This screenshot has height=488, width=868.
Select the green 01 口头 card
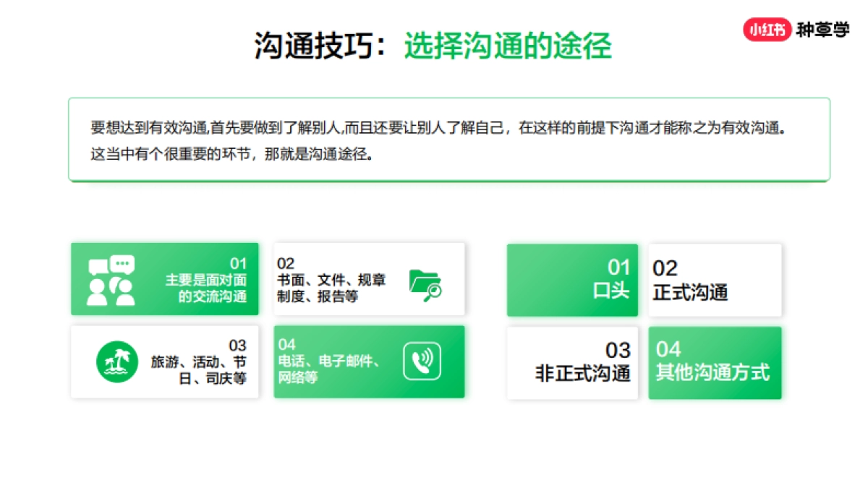point(572,281)
